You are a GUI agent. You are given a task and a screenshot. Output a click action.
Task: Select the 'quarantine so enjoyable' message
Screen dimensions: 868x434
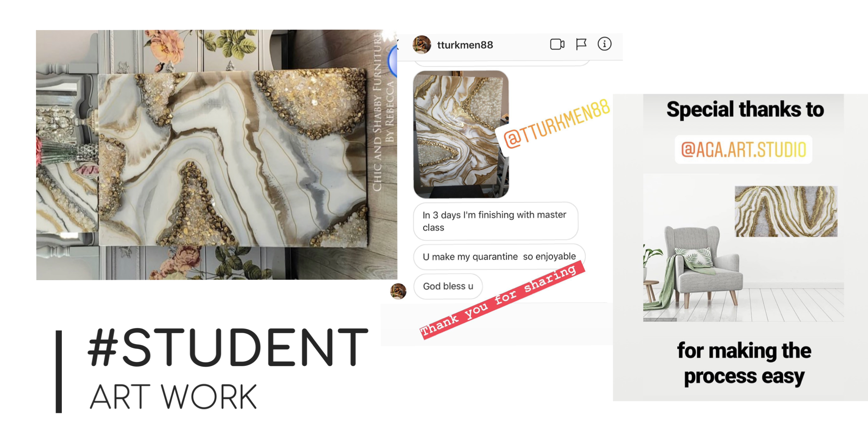click(499, 256)
